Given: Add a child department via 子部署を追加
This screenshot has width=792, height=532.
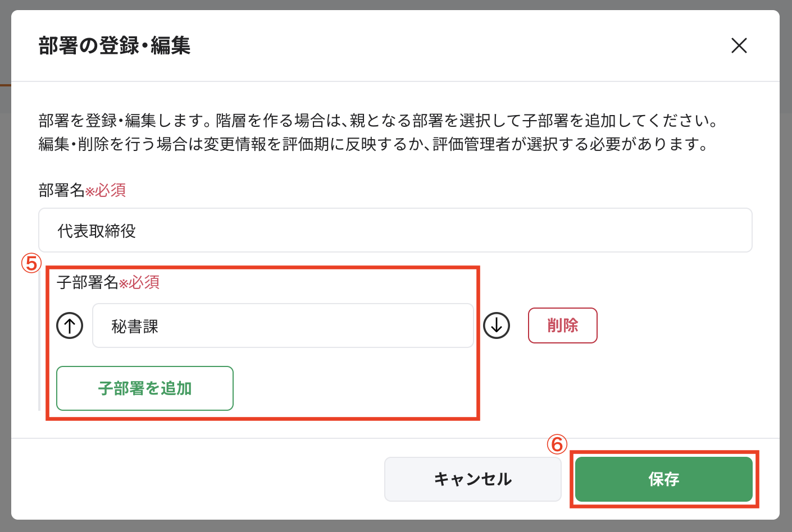Looking at the screenshot, I should pyautogui.click(x=145, y=388).
